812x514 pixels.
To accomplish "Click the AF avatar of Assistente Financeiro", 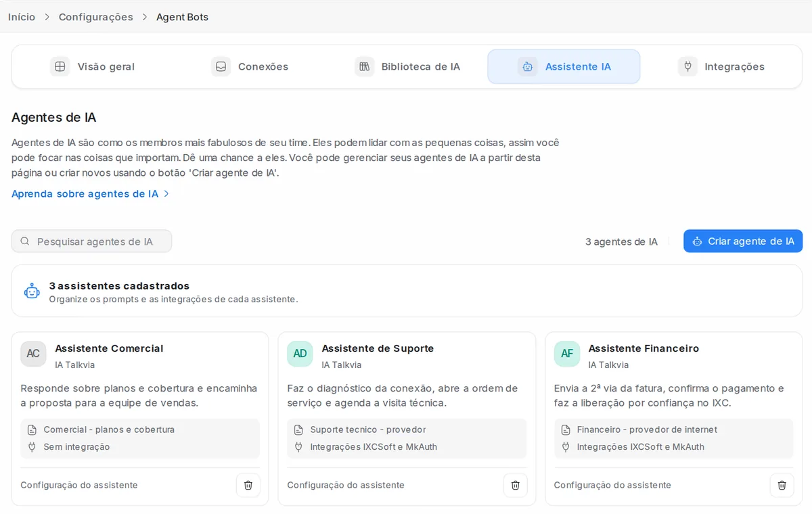I will [567, 354].
